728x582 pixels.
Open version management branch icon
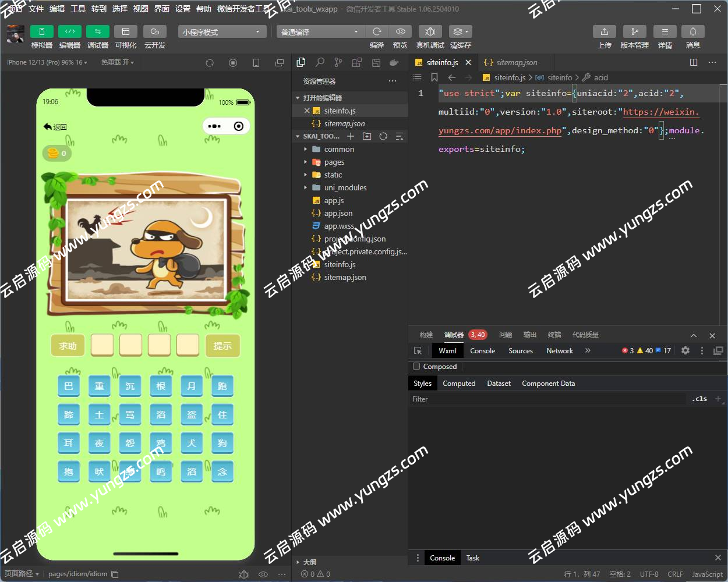click(634, 31)
